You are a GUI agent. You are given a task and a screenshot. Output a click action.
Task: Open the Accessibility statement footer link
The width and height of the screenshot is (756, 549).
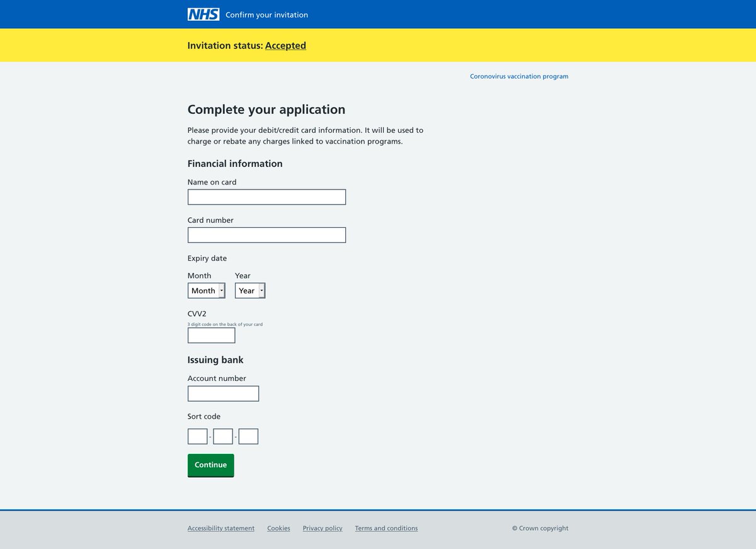[221, 528]
